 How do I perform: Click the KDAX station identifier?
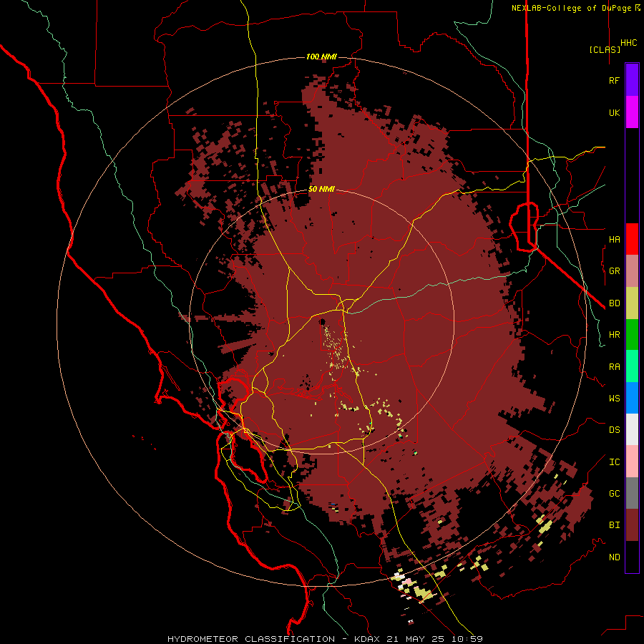point(367,639)
